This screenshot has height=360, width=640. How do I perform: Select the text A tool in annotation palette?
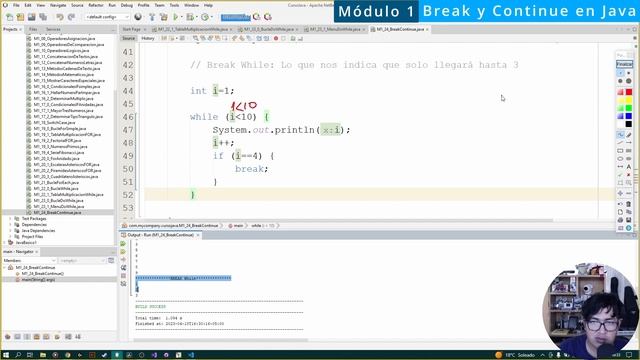pyautogui.click(x=629, y=167)
